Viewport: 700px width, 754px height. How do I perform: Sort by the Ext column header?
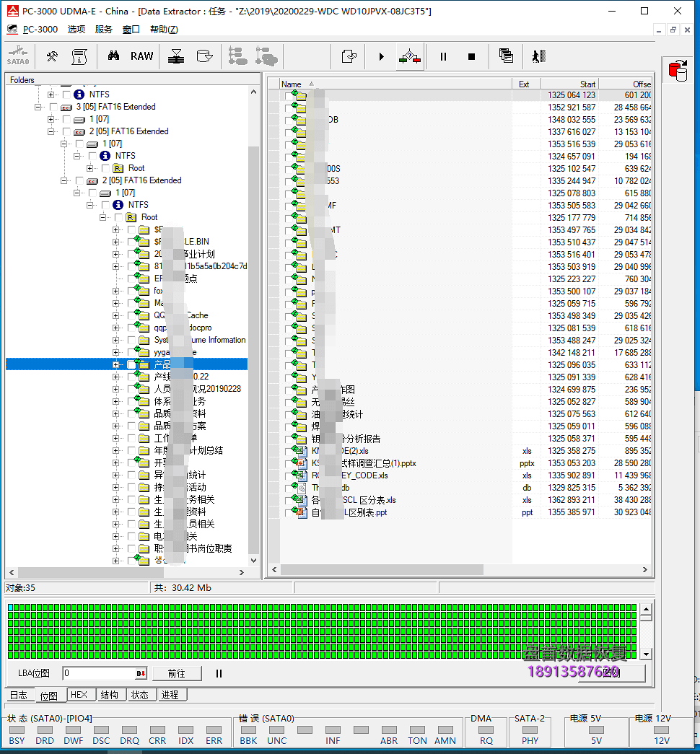coord(526,84)
